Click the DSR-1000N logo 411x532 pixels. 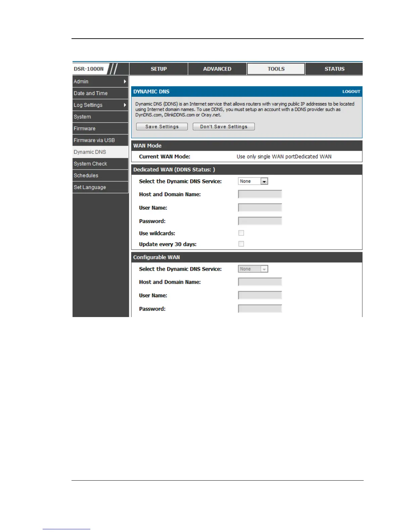(89, 69)
